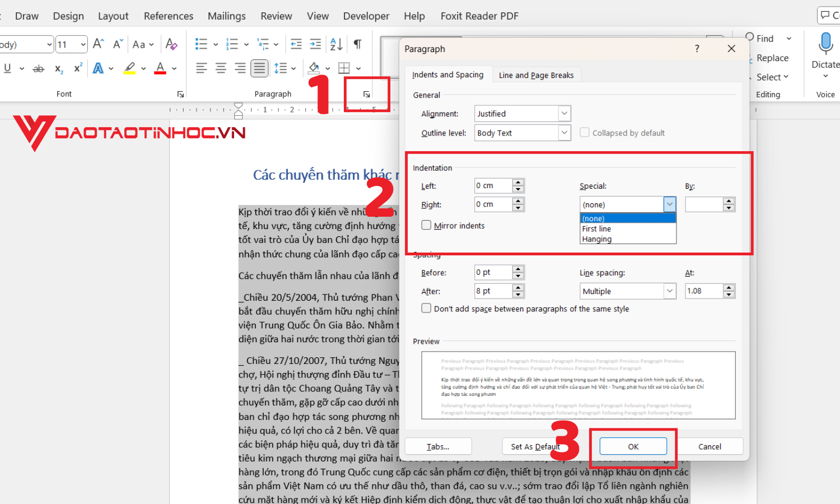Viewport: 840px width, 504px height.
Task: Check Don't add space between paragraphs
Action: click(427, 309)
